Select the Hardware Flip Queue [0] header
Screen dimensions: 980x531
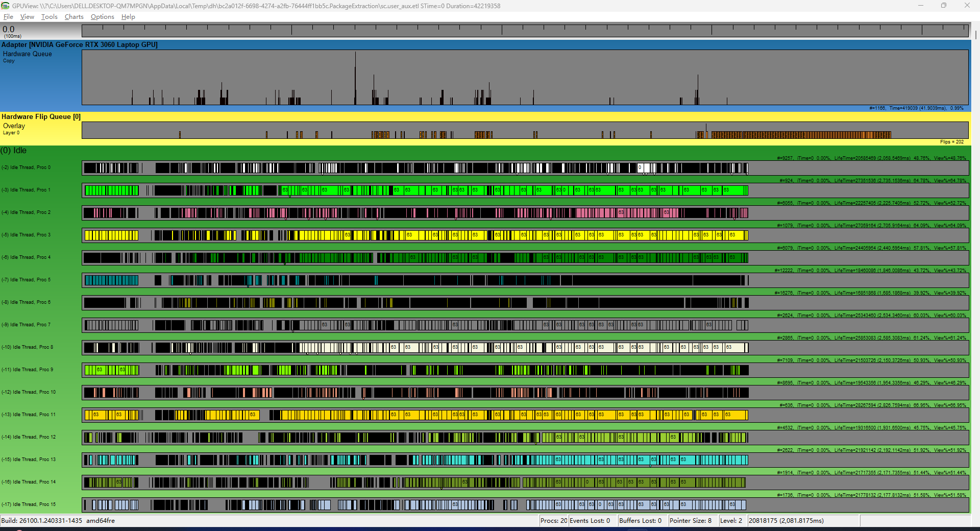[x=41, y=117]
